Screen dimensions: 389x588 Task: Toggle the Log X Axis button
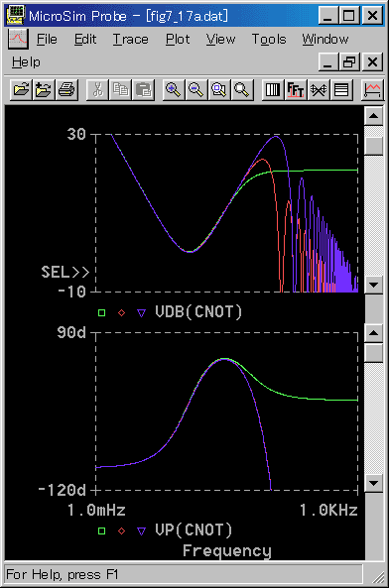[x=273, y=90]
